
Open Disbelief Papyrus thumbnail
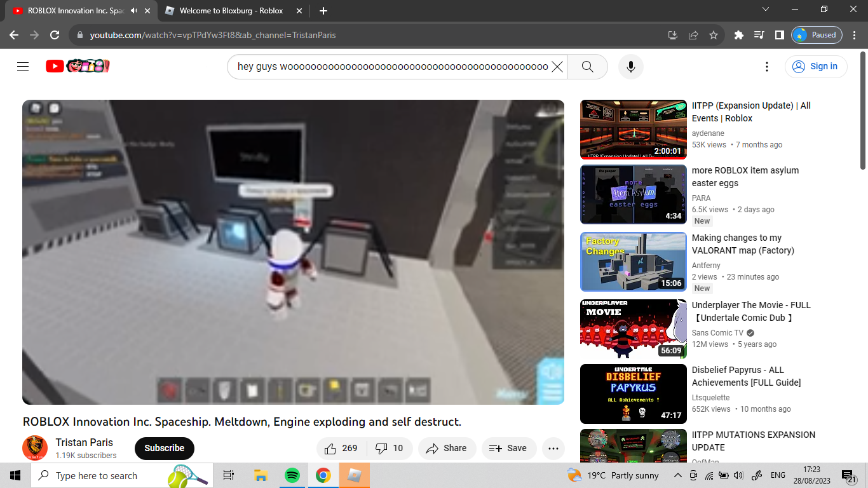tap(634, 394)
